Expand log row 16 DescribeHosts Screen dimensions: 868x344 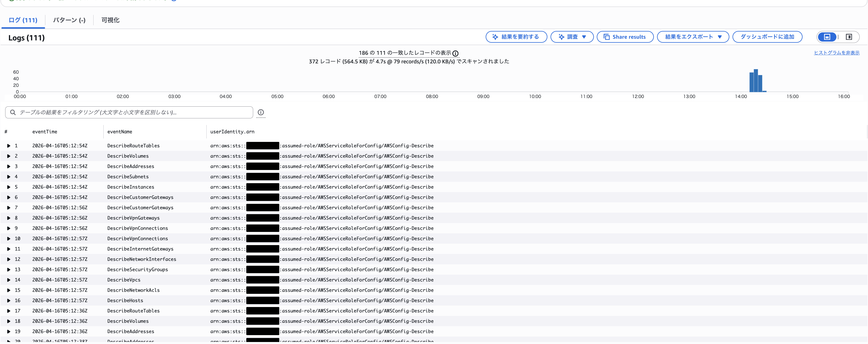coord(9,301)
